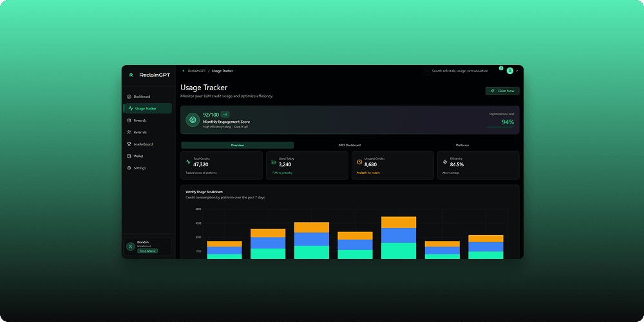644x322 pixels.
Task: Click the Usage Tracker page title
Action: [204, 88]
